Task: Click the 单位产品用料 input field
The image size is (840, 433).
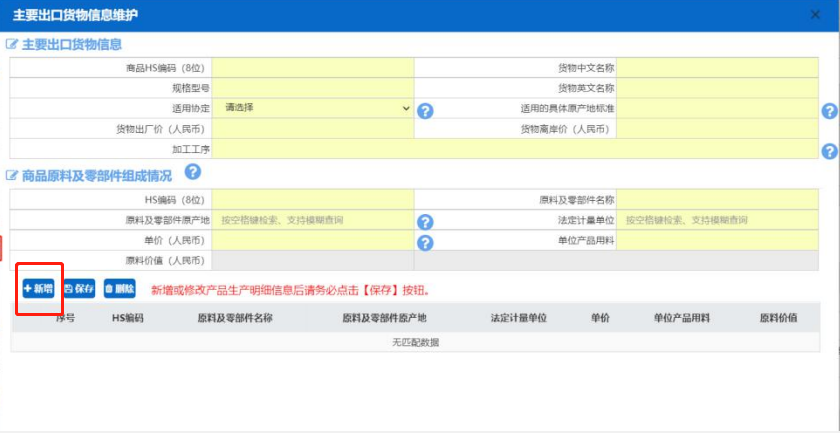Action: point(718,241)
